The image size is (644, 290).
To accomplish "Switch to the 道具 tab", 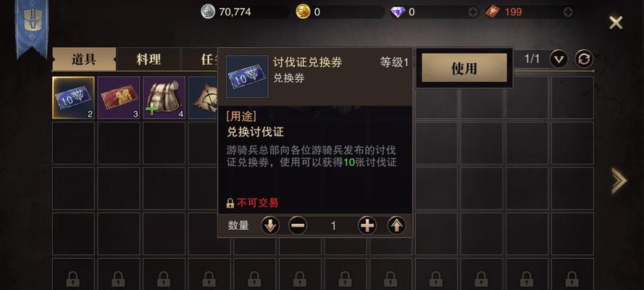I will (x=84, y=59).
